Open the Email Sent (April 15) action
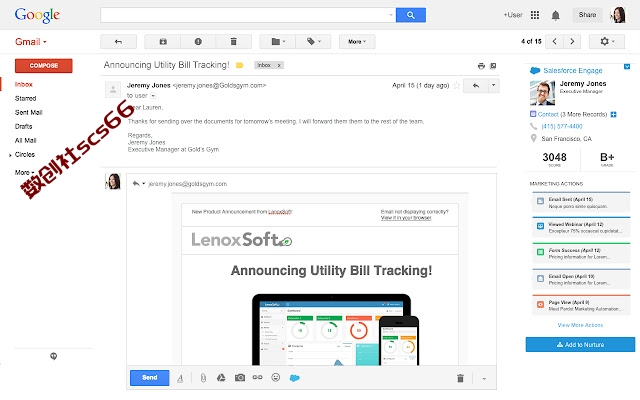The width and height of the screenshot is (640, 400). pyautogui.click(x=581, y=202)
